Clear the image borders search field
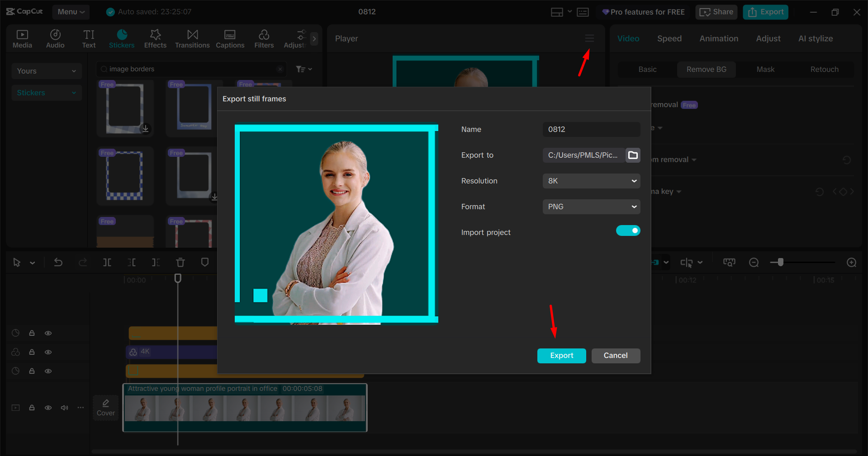 coord(280,69)
